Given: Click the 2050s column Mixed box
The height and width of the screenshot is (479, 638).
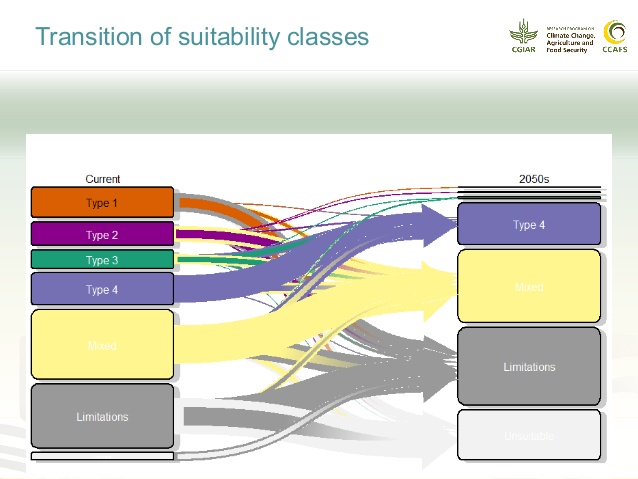Looking at the screenshot, I should (x=529, y=286).
